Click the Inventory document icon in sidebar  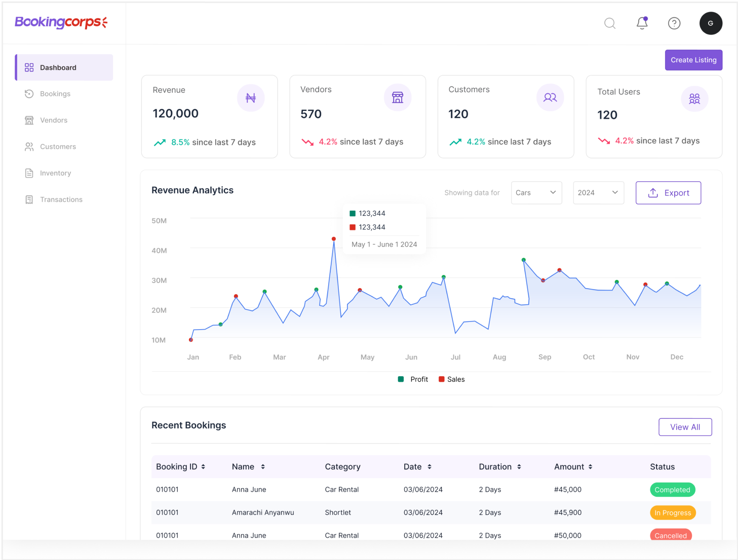point(29,173)
